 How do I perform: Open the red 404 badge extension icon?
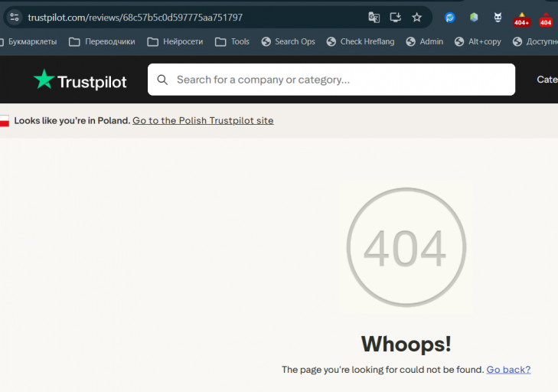pos(546,20)
